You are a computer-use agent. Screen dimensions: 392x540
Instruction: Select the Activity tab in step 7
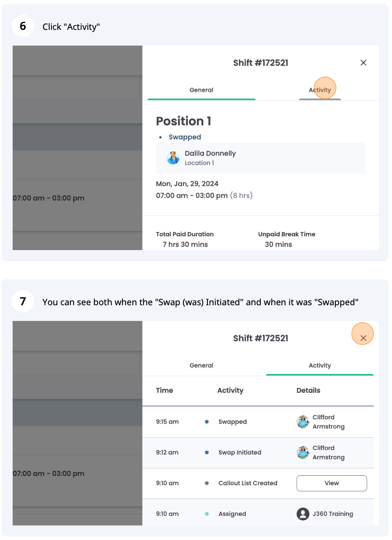[320, 365]
